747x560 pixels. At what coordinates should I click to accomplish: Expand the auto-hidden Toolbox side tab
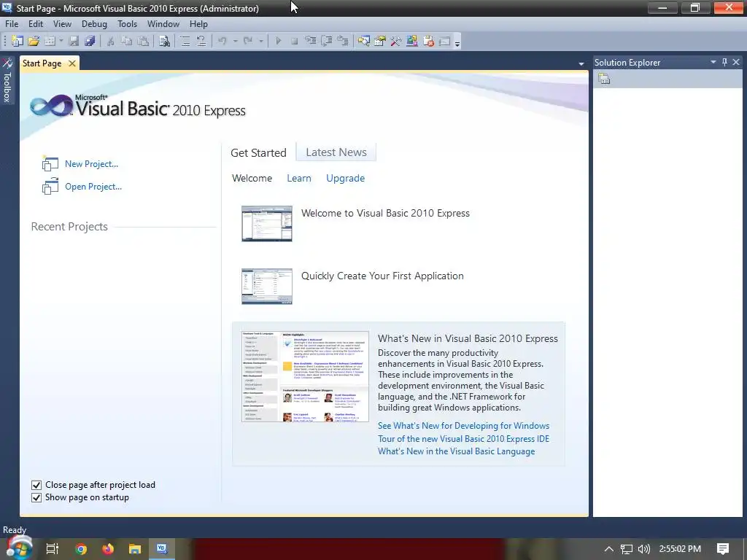coord(7,80)
